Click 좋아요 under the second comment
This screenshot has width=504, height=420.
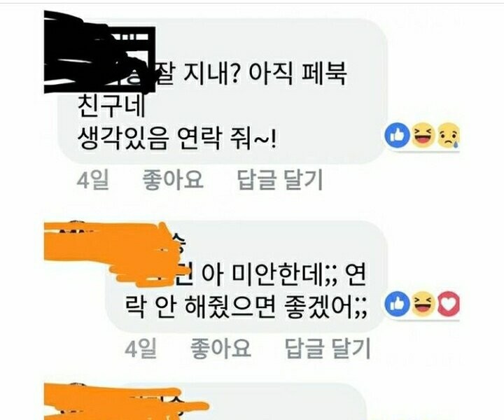[x=220, y=348]
